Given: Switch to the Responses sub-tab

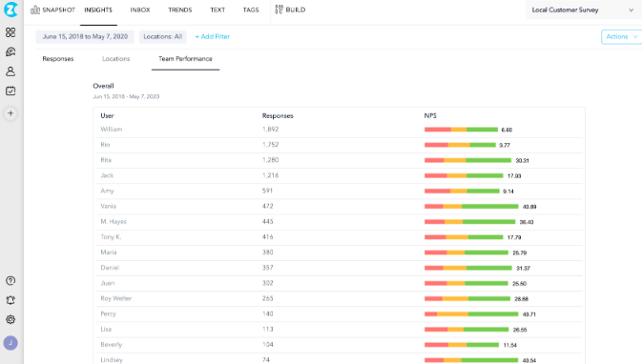Looking at the screenshot, I should [x=58, y=59].
